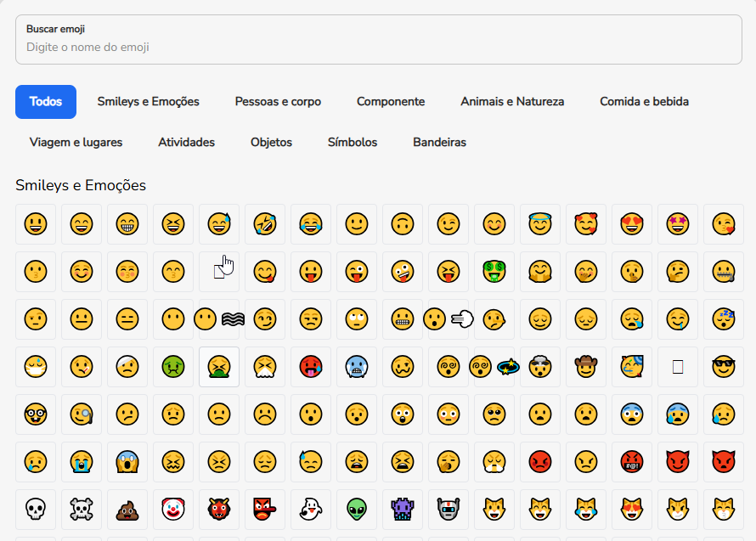Select the face exhaling emoji
The height and width of the screenshot is (541, 756).
[x=449, y=319]
